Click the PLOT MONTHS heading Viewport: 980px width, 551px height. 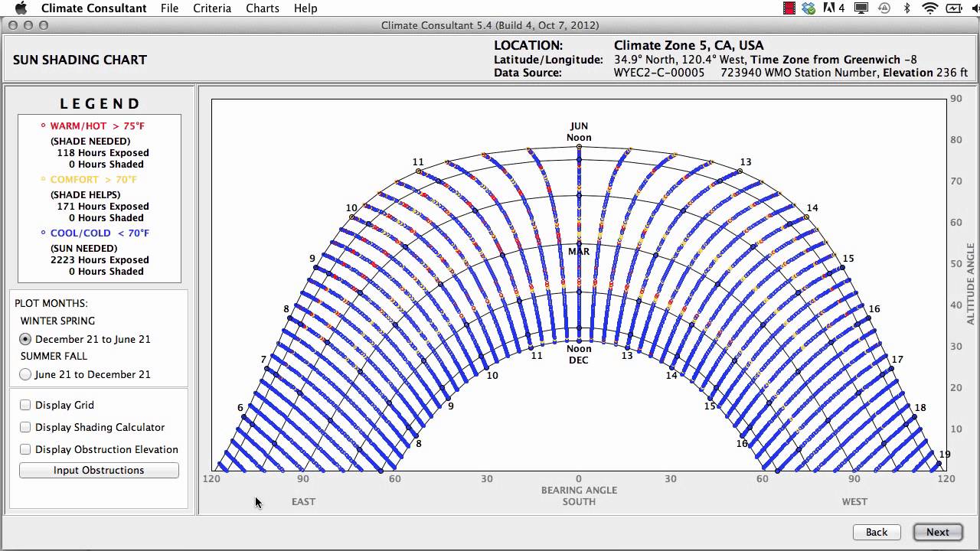coord(51,303)
